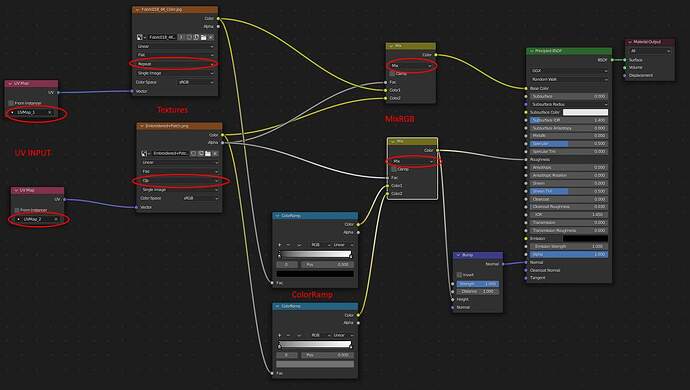The width and height of the screenshot is (690, 390).
Task: Click Emission black color swatch
Action: (x=585, y=239)
